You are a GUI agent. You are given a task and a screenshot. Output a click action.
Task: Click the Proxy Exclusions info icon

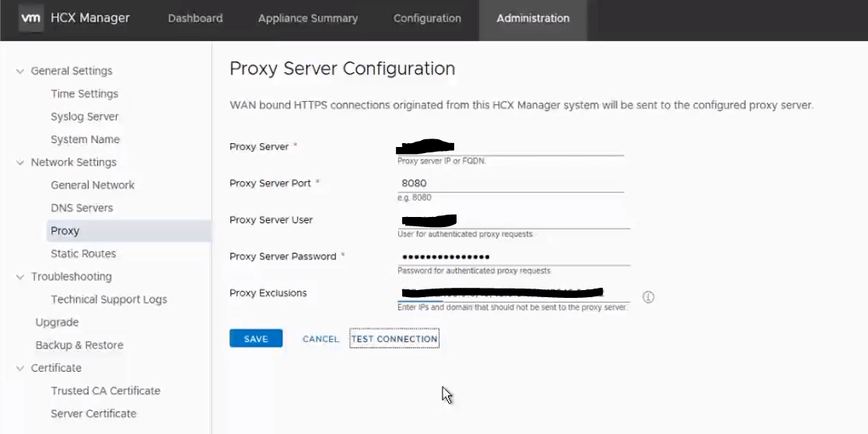click(648, 297)
